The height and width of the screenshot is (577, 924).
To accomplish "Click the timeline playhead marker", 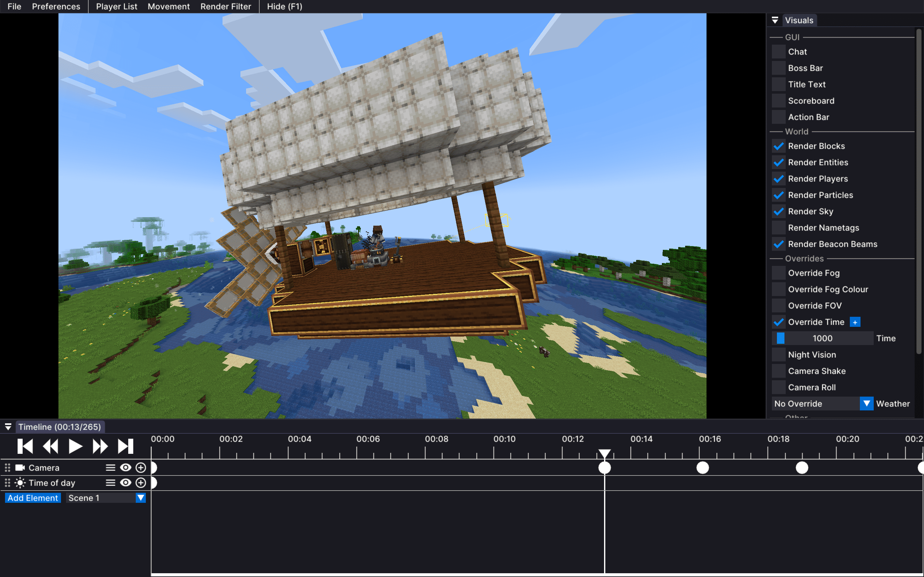I will coord(604,454).
